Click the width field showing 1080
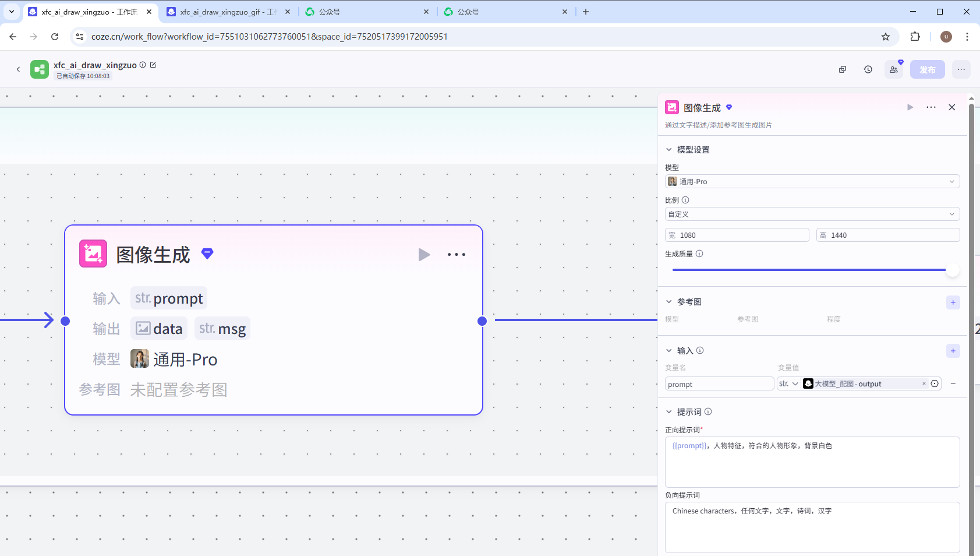The width and height of the screenshot is (980, 556). 737,235
